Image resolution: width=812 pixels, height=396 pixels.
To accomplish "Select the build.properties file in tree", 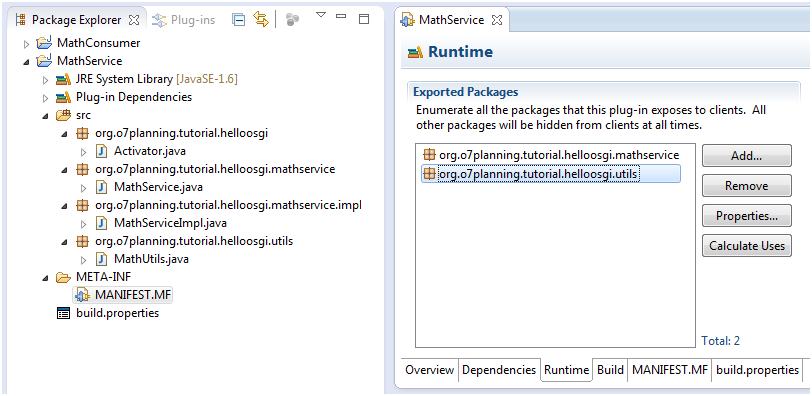I will (x=117, y=313).
